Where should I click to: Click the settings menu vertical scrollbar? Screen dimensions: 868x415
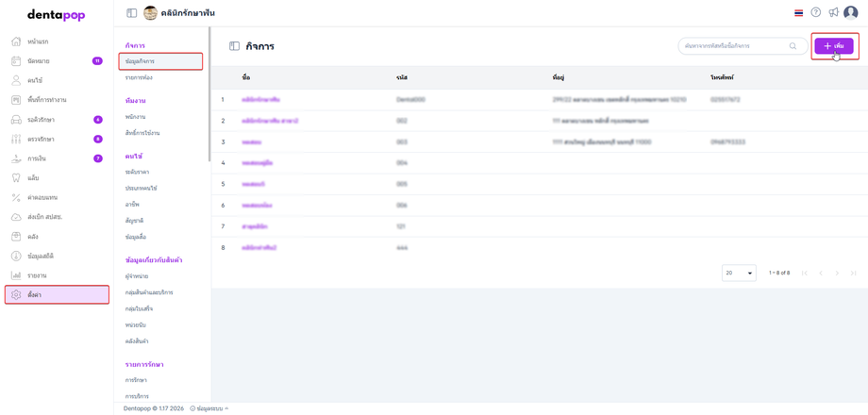click(209, 95)
